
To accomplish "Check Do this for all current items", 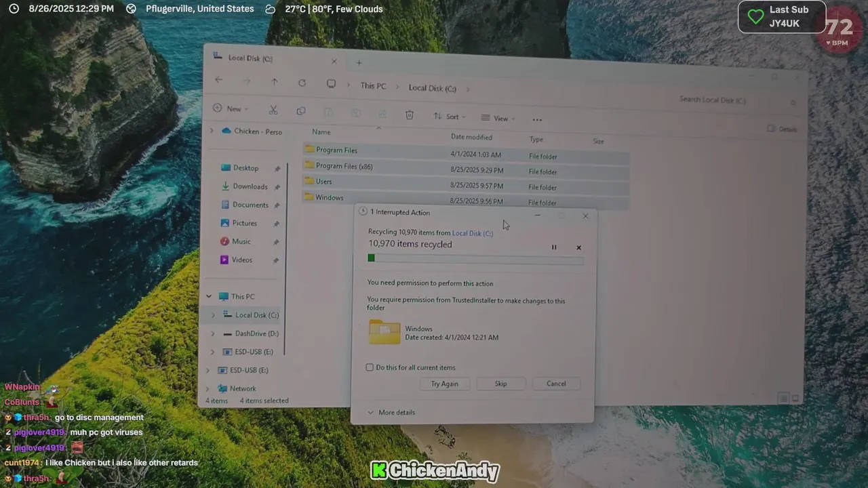I will (370, 367).
